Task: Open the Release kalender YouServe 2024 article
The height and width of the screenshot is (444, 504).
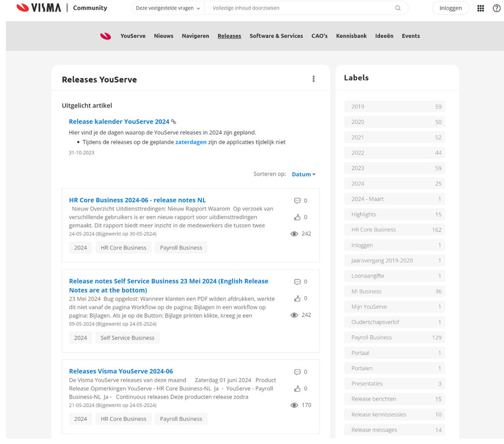Action: (x=119, y=122)
